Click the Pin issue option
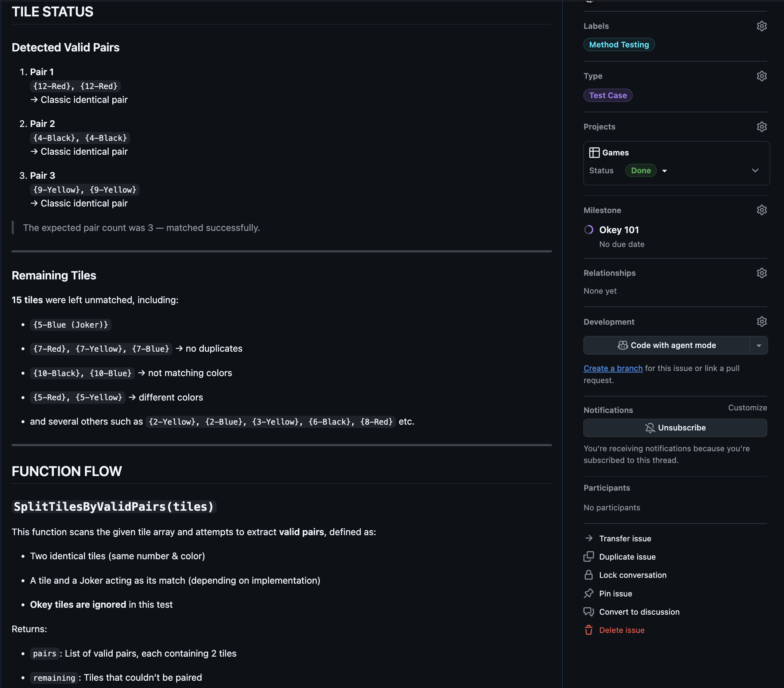Image resolution: width=784 pixels, height=688 pixels. 615,594
